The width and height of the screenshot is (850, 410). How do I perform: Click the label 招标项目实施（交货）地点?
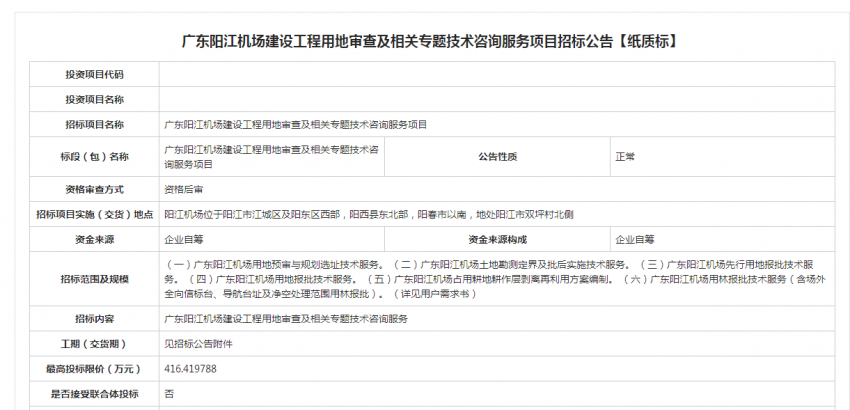pyautogui.click(x=94, y=214)
